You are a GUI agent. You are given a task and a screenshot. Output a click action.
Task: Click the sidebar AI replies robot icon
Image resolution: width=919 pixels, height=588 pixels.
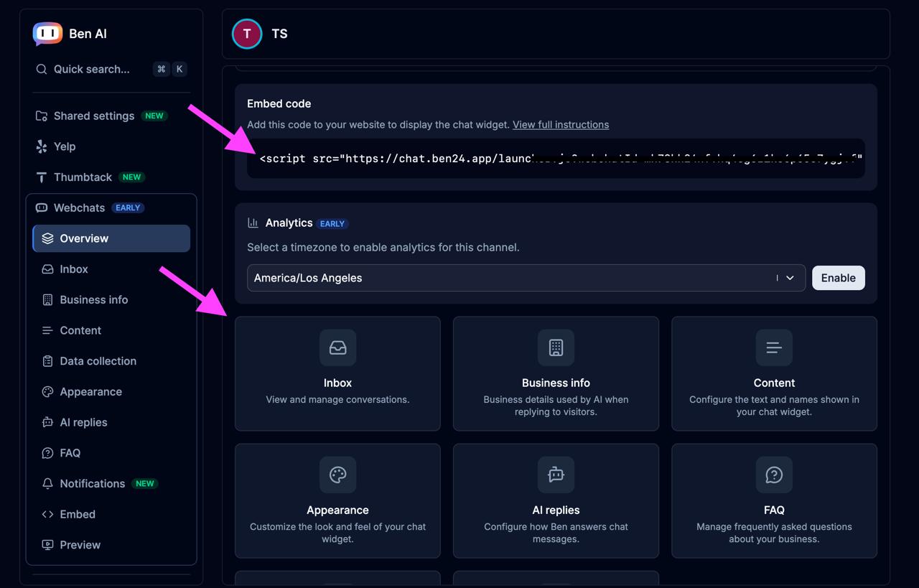pyautogui.click(x=47, y=422)
